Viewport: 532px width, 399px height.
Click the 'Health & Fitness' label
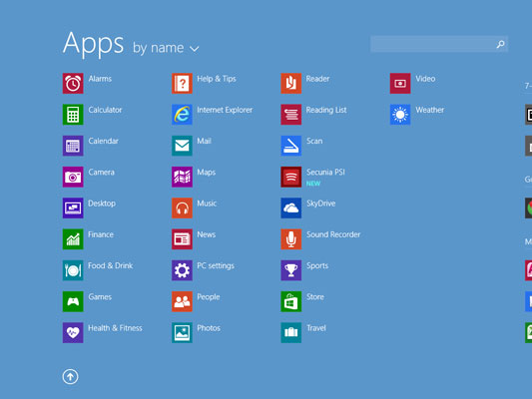click(x=115, y=328)
